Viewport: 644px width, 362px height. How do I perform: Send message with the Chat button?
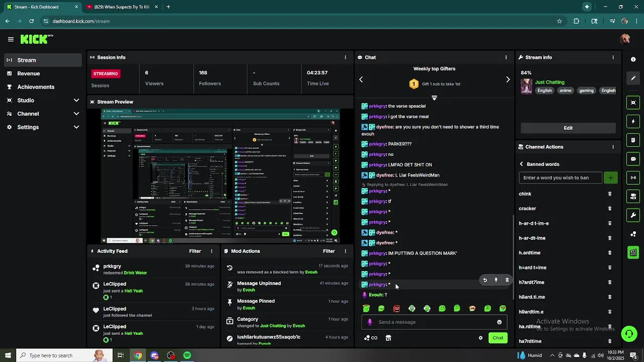point(498,338)
